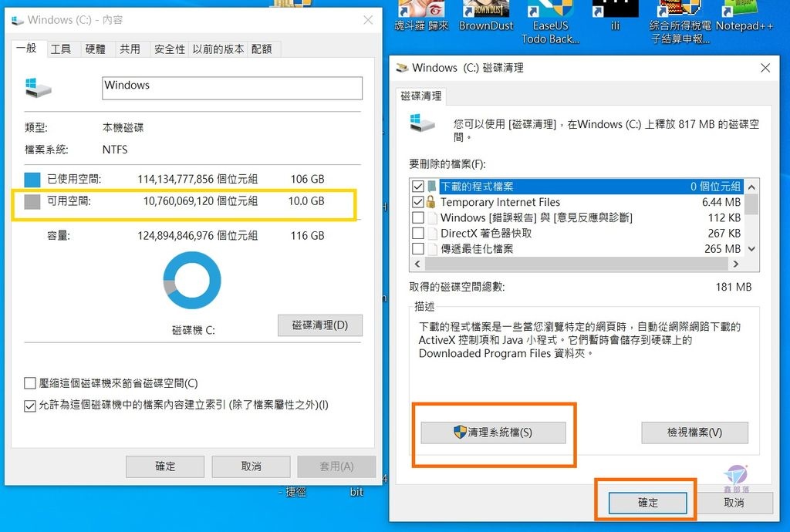Select the DirectX 著色器快取 row text
The height and width of the screenshot is (532, 790).
tap(486, 233)
